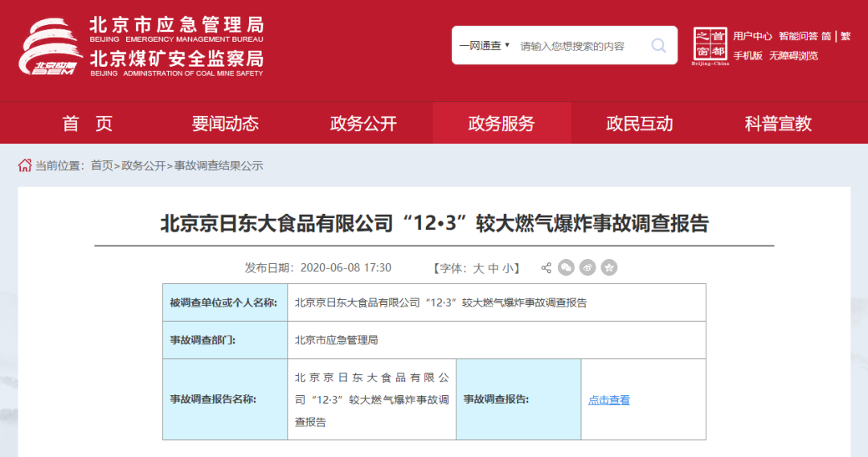The width and height of the screenshot is (868, 457).
Task: Open the 政务服务 navigation tab
Action: coord(502,123)
